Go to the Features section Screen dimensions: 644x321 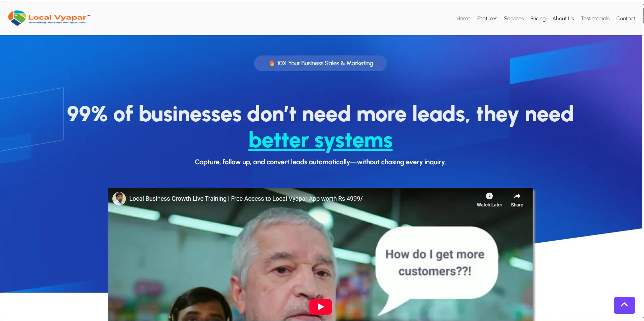pyautogui.click(x=487, y=19)
